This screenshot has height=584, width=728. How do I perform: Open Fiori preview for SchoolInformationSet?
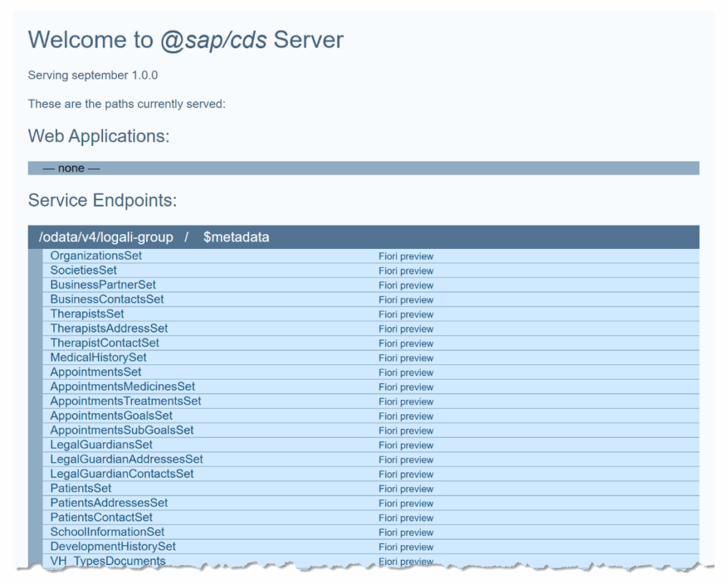(406, 532)
